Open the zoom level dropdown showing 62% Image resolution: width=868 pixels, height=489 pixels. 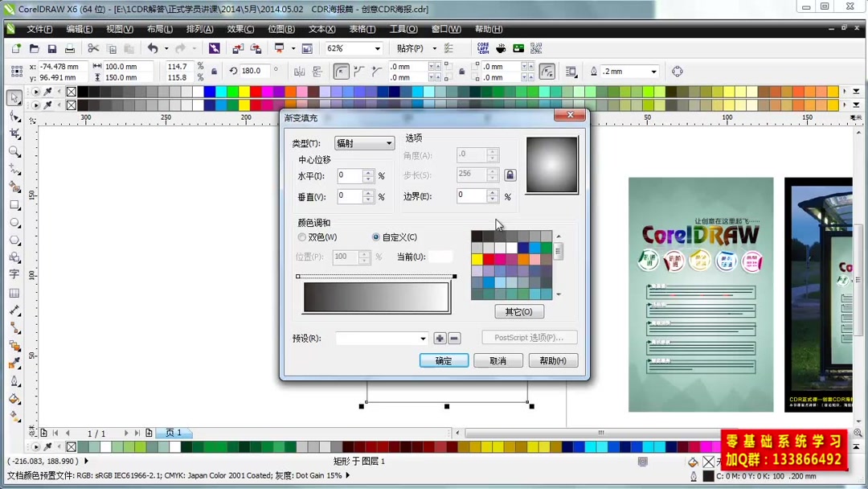(x=354, y=48)
